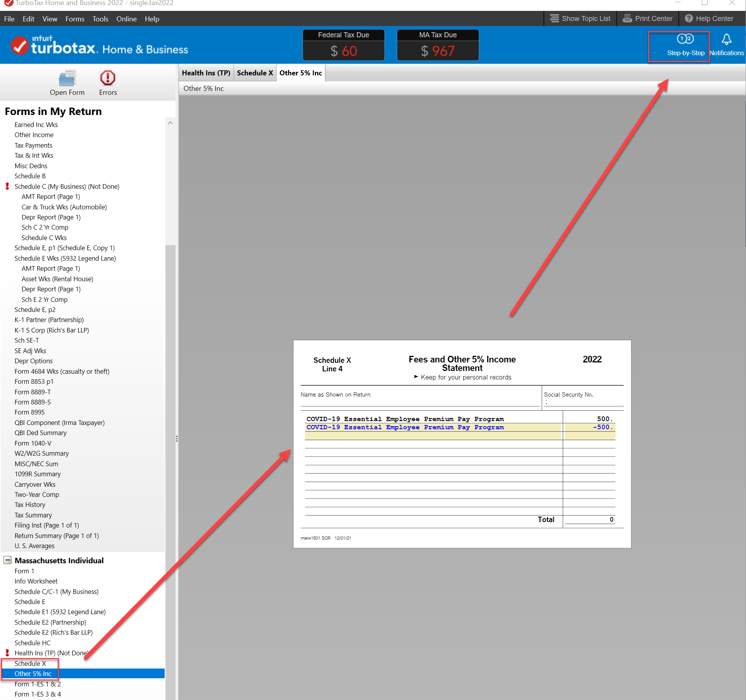Image resolution: width=746 pixels, height=700 pixels.
Task: Click the Social Security No. field
Action: tap(583, 402)
